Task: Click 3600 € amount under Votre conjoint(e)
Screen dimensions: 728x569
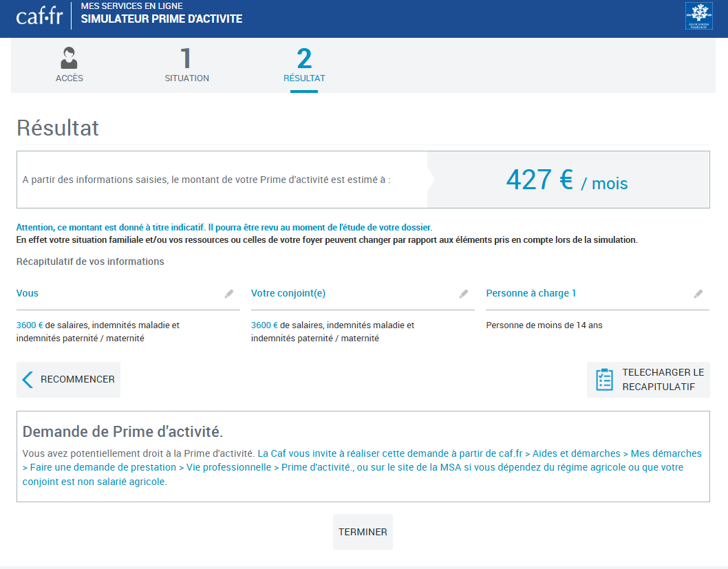Action: pos(265,325)
